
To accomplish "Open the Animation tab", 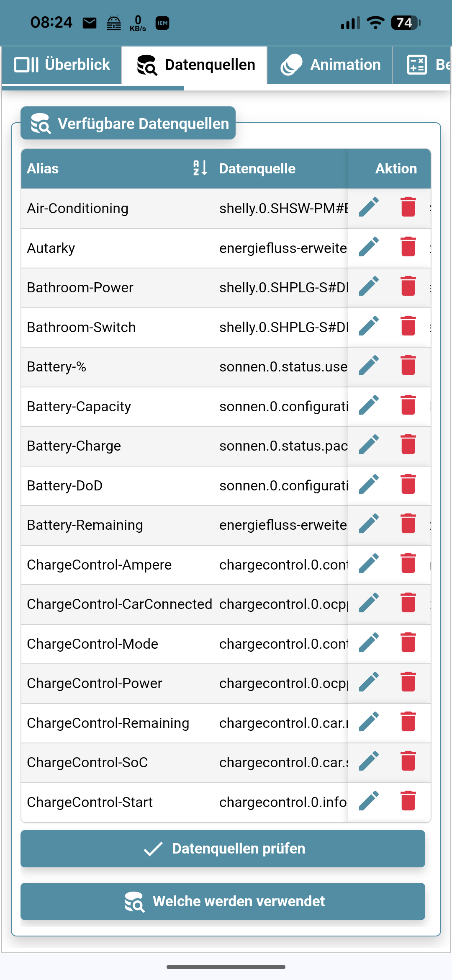I will click(331, 65).
